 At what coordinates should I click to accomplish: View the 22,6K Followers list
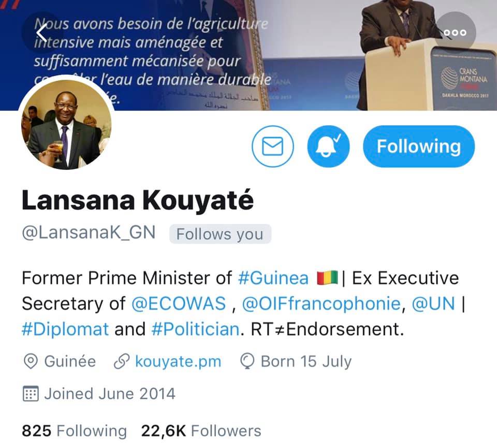(x=201, y=431)
